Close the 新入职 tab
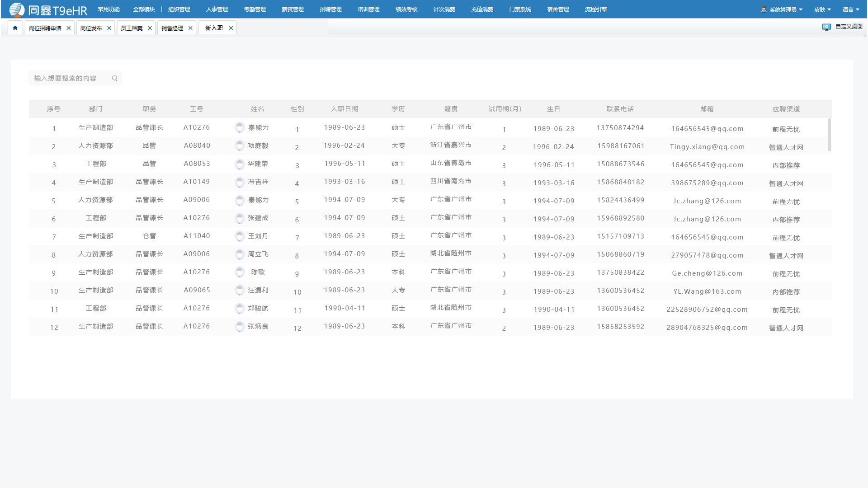Screen dimensions: 868x488 pos(231,28)
